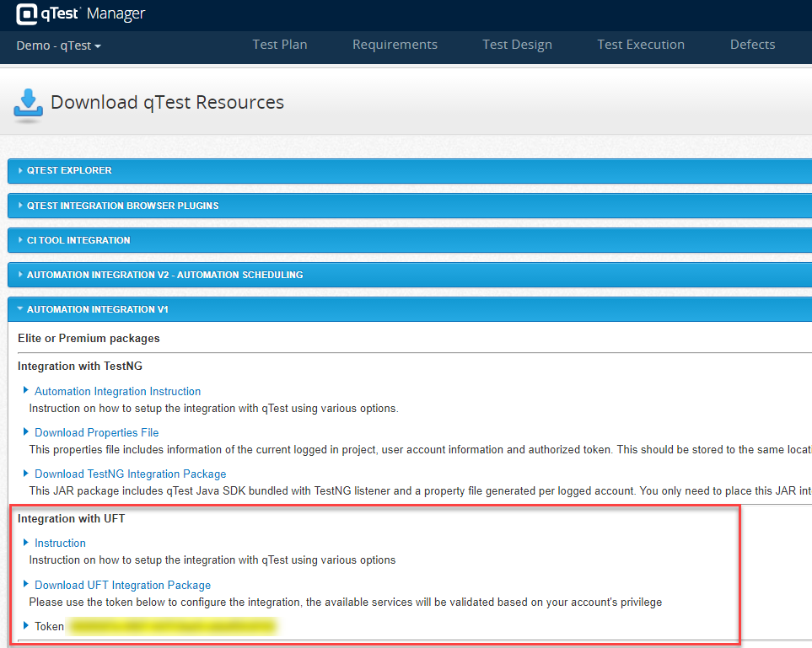812x648 pixels.
Task: Collapse the Automation Integration V1 section
Action: tap(97, 309)
